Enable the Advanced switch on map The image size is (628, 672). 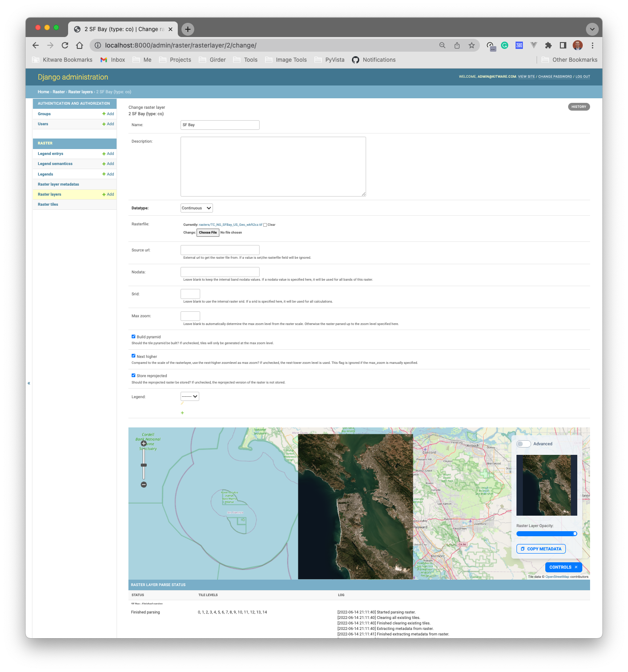[524, 444]
